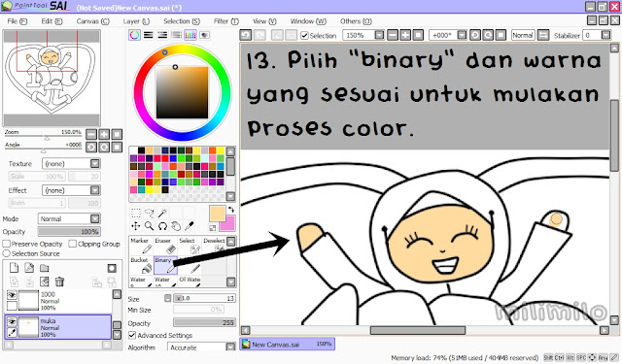622x364 pixels.
Task: Hide the 1000 layer
Action: 12,295
